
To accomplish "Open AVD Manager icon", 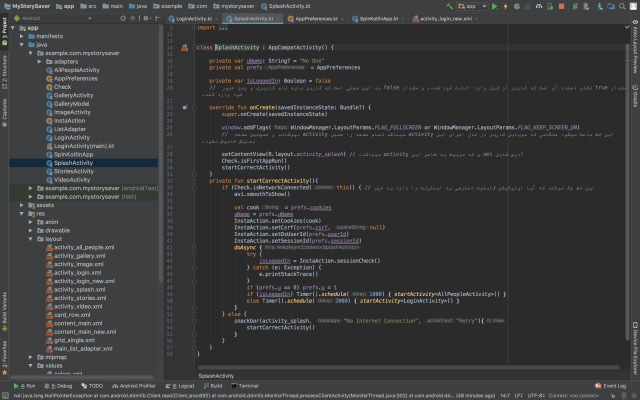I will (586, 6).
